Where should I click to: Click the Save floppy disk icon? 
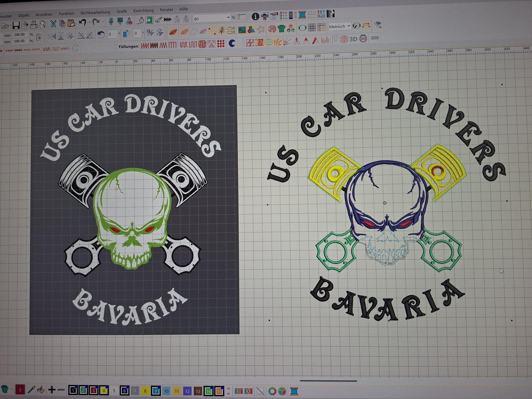coord(16,25)
